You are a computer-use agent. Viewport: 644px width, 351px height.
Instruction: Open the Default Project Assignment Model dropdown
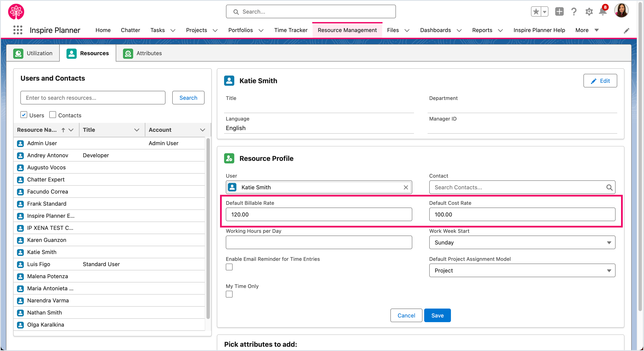pos(522,270)
